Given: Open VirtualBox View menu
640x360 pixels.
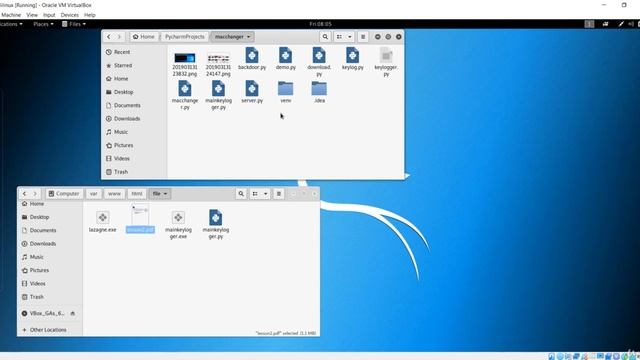Looking at the screenshot, I should [x=32, y=15].
